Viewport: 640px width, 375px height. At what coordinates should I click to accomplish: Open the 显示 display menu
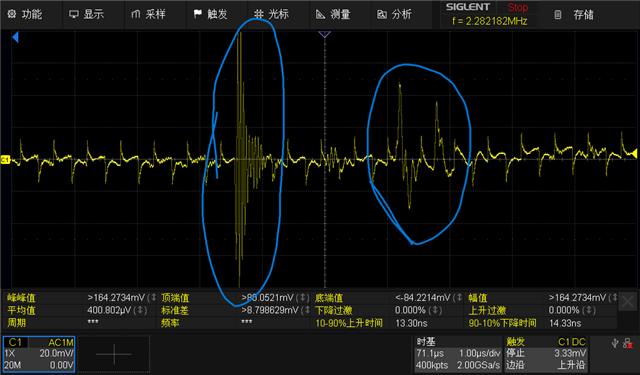(86, 14)
